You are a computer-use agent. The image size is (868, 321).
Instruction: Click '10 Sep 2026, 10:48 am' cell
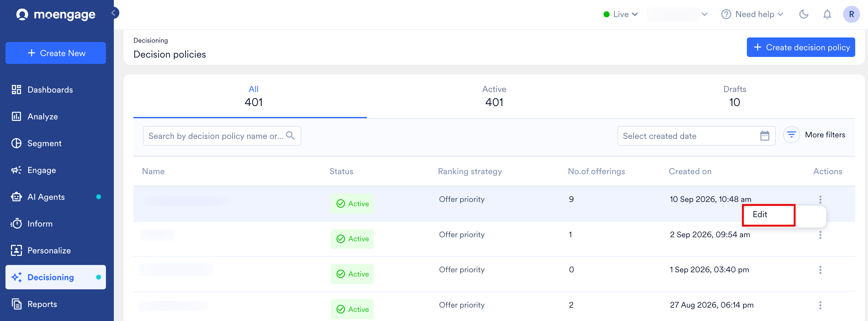710,199
